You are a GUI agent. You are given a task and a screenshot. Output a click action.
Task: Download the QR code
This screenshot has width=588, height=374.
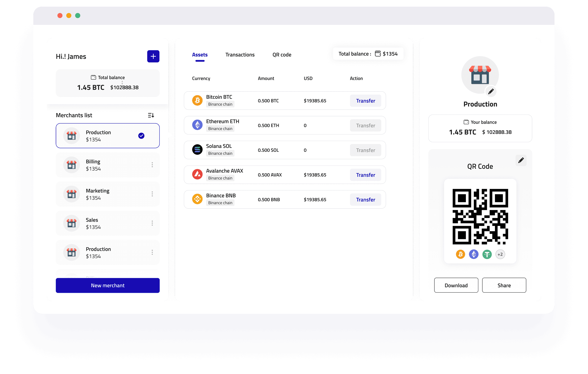pos(456,285)
